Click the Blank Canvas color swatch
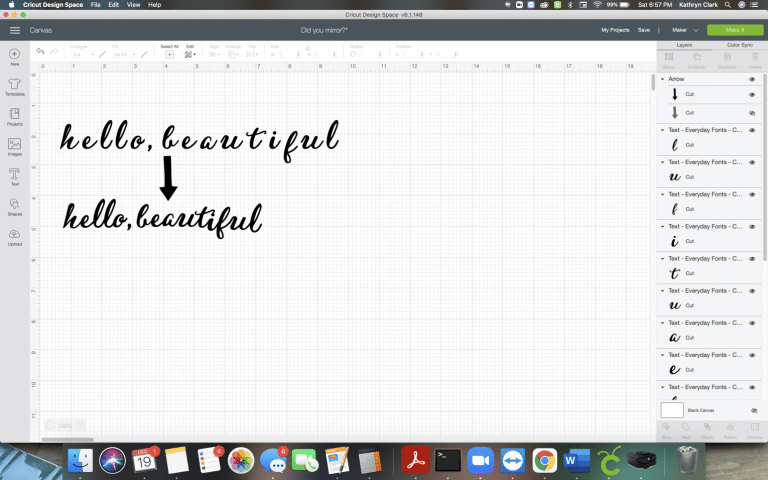The width and height of the screenshot is (768, 480). pos(672,410)
